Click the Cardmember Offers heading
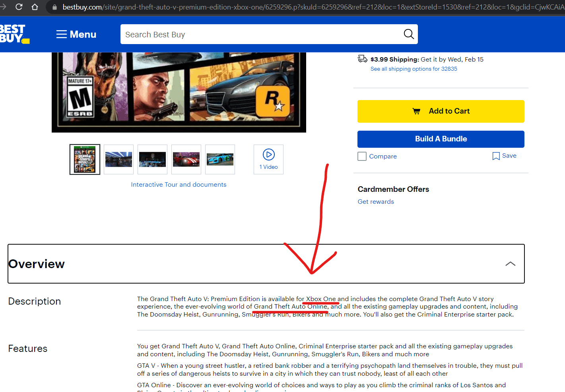The image size is (565, 392). point(393,189)
